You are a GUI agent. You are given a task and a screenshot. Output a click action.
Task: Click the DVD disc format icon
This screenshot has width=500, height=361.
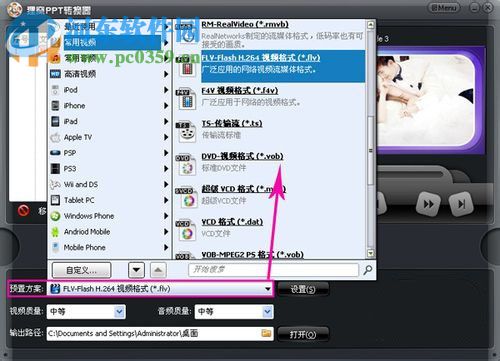pyautogui.click(x=186, y=164)
